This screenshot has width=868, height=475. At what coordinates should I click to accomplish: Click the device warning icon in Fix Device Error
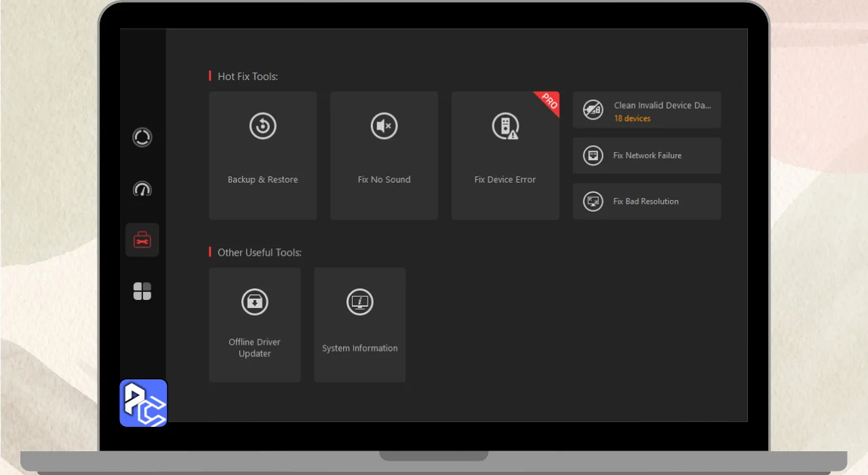(x=505, y=126)
